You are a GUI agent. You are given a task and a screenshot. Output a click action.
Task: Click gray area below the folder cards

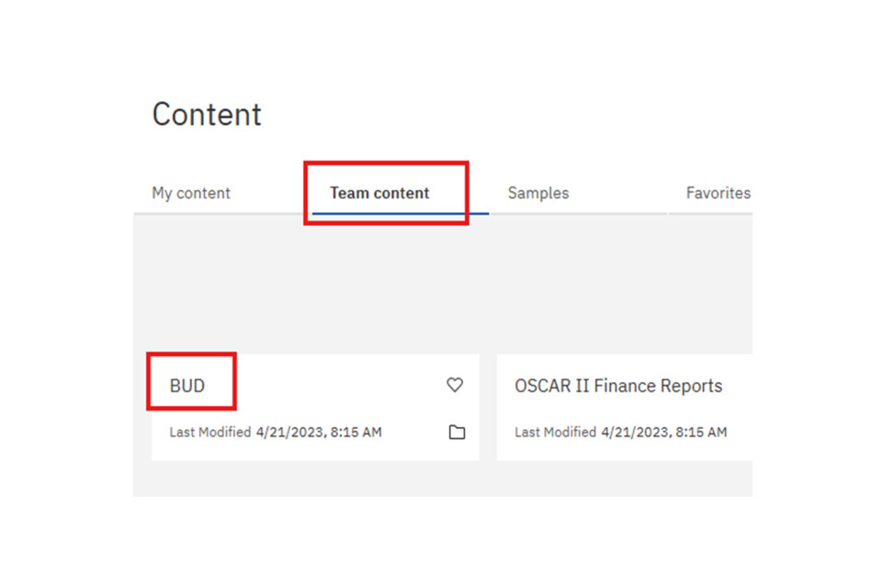tap(441, 479)
